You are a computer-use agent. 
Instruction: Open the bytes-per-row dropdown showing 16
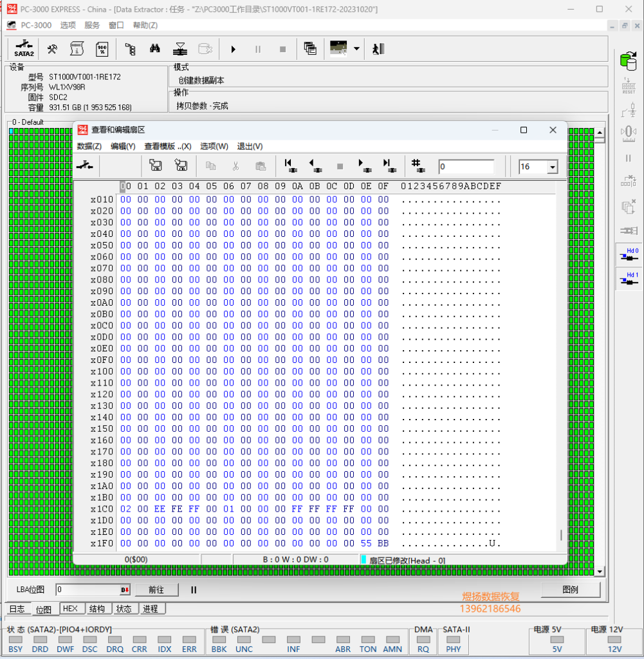[x=553, y=167]
